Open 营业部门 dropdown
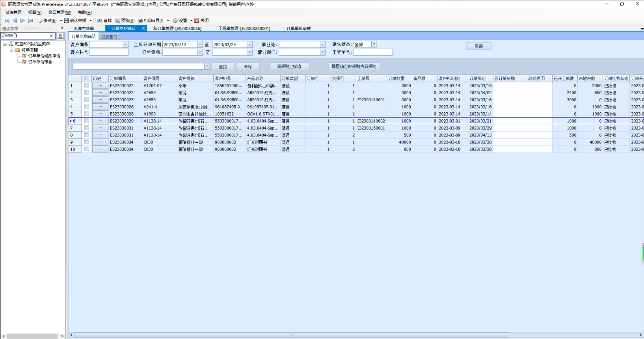The width and height of the screenshot is (644, 339). point(323,52)
